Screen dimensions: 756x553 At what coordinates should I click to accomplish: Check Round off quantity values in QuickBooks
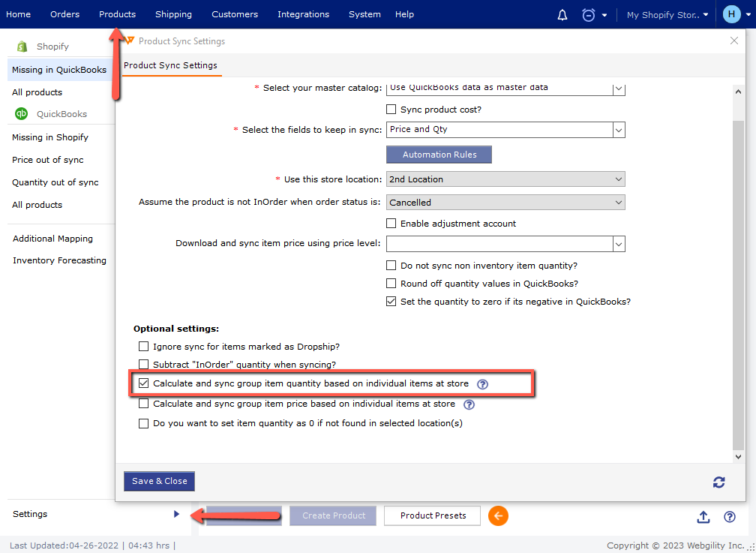(x=391, y=284)
